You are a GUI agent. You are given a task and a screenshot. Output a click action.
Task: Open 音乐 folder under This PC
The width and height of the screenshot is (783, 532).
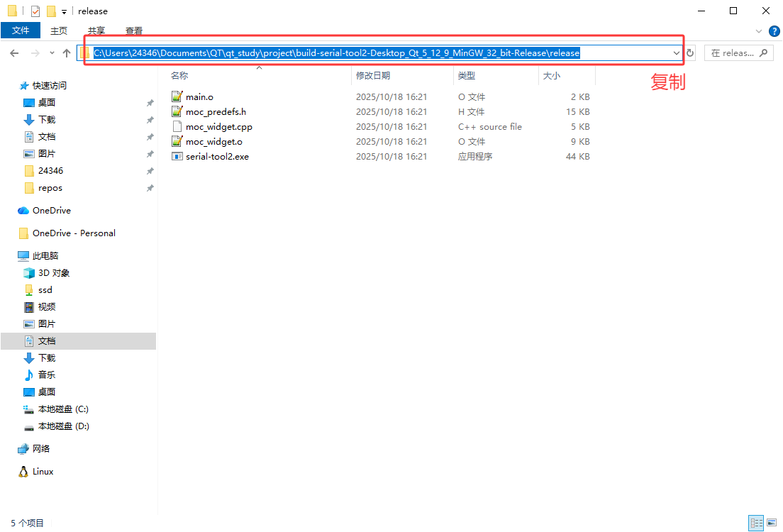(x=47, y=375)
